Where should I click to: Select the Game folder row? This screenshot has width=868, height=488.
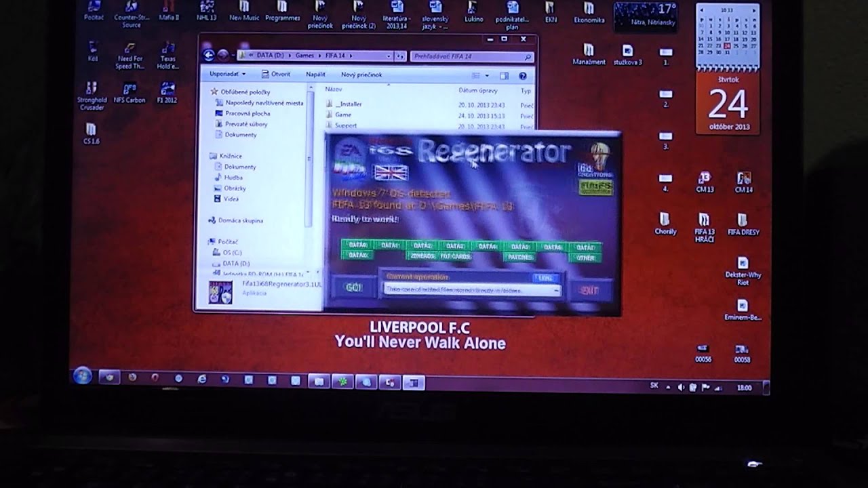(429, 115)
